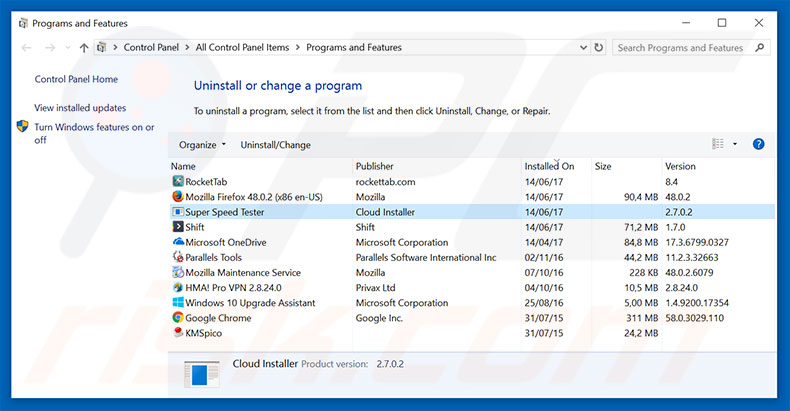This screenshot has height=411, width=790.
Task: Open Control Panel Home link
Action: tap(76, 79)
